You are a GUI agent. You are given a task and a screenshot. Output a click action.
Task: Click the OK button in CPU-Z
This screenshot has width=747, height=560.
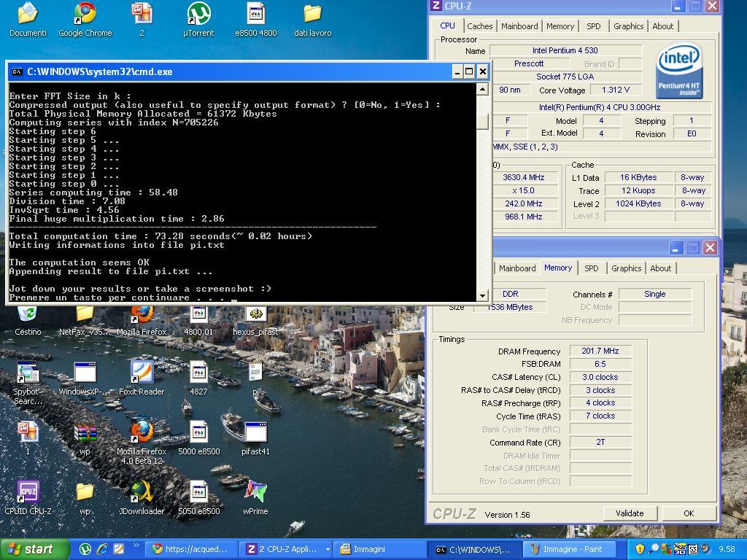689,513
